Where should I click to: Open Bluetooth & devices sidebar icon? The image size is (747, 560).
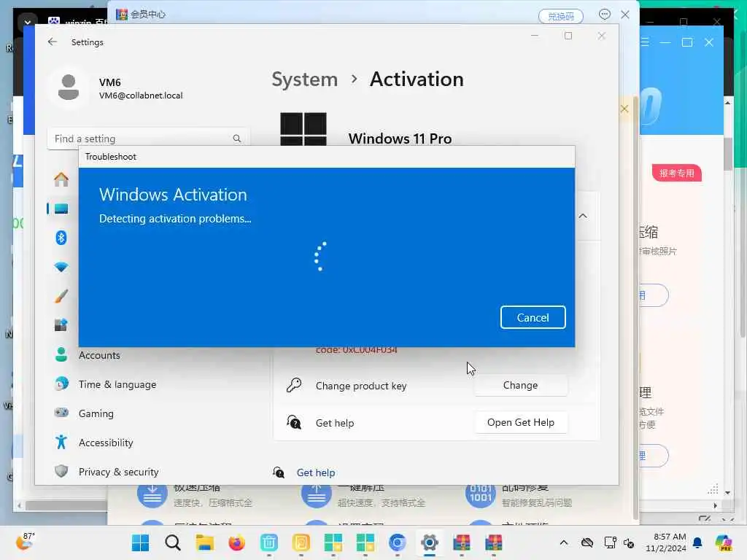pos(61,238)
